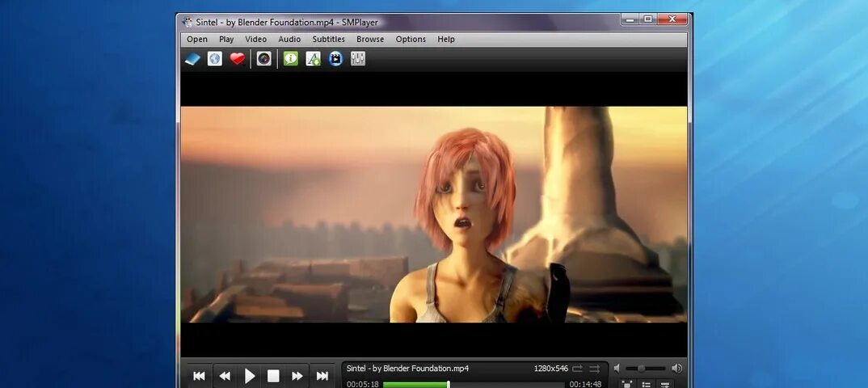Take a screenshot with the camera icon
The width and height of the screenshot is (868, 388).
(x=264, y=59)
